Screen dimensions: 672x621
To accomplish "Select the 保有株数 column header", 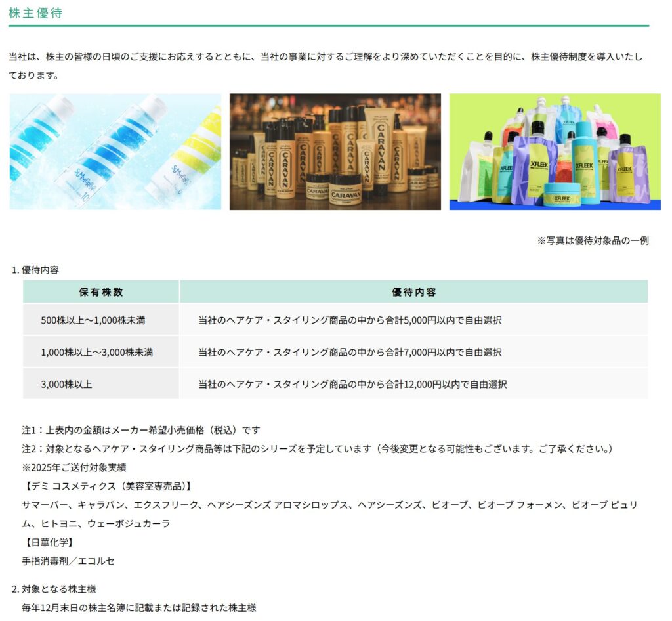I will [x=101, y=292].
